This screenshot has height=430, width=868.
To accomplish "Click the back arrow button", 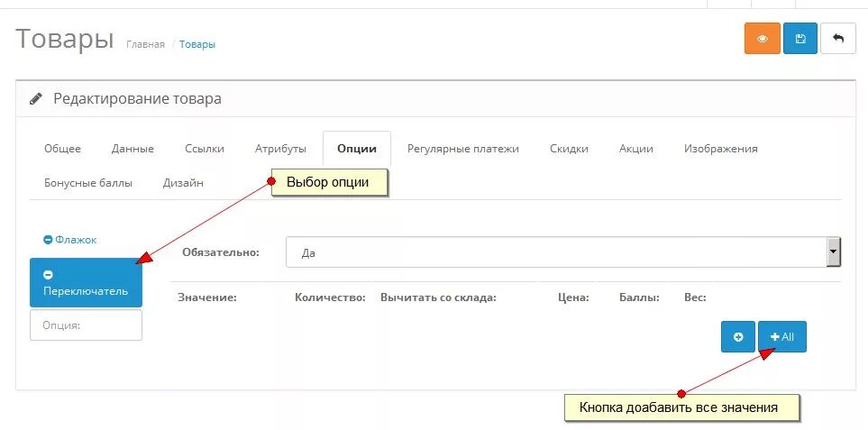I will coord(838,39).
